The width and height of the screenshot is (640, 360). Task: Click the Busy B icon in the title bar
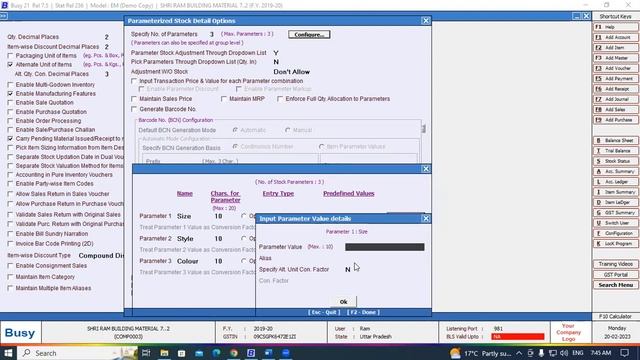(4, 5)
